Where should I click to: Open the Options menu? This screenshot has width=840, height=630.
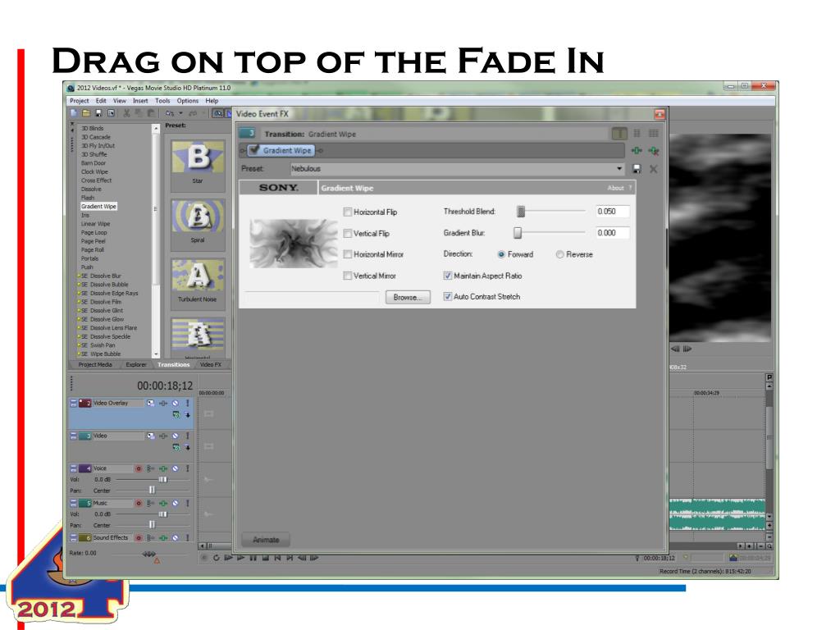[x=188, y=101]
